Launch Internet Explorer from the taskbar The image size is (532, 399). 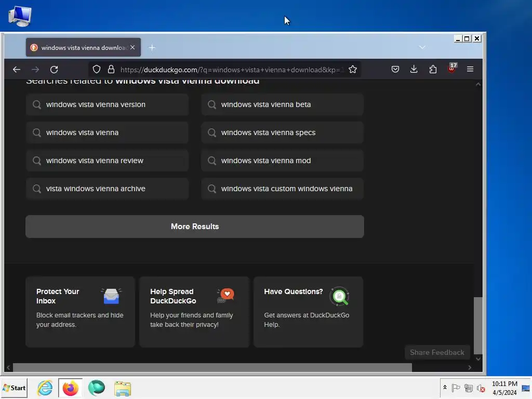pos(45,388)
